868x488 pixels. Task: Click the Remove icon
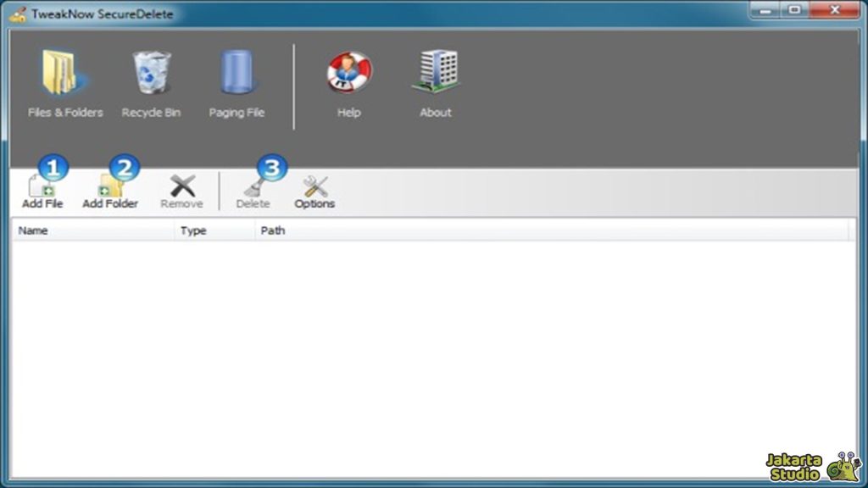pyautogui.click(x=181, y=186)
